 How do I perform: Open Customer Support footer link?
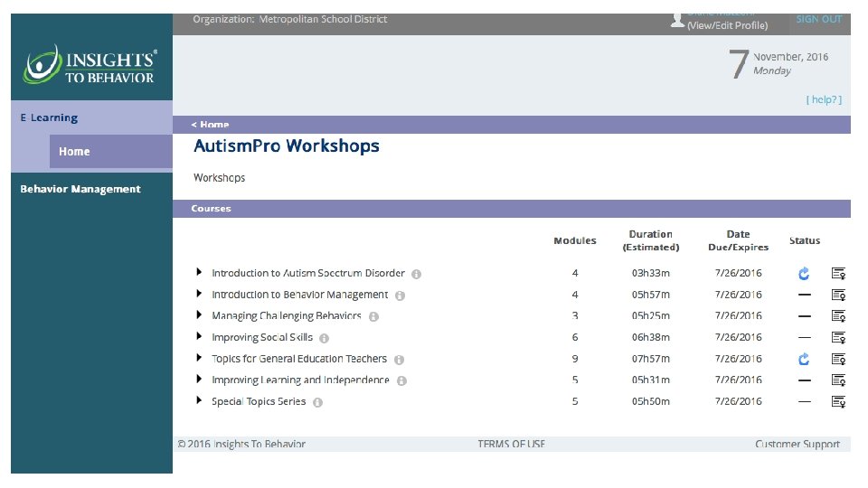pos(797,444)
